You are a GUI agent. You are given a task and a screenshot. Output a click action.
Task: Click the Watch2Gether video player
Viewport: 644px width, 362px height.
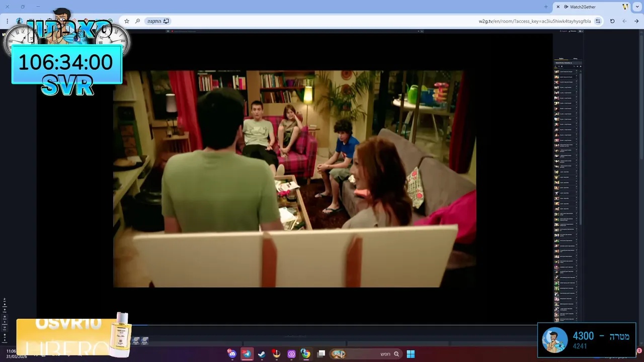(x=294, y=178)
